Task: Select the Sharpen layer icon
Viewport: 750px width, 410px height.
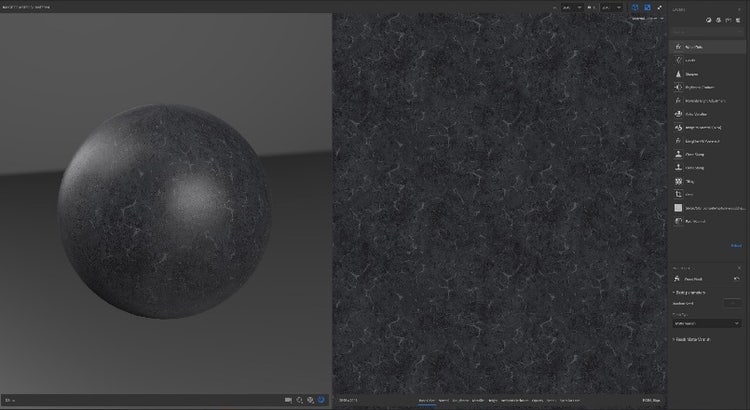Action: [678, 74]
